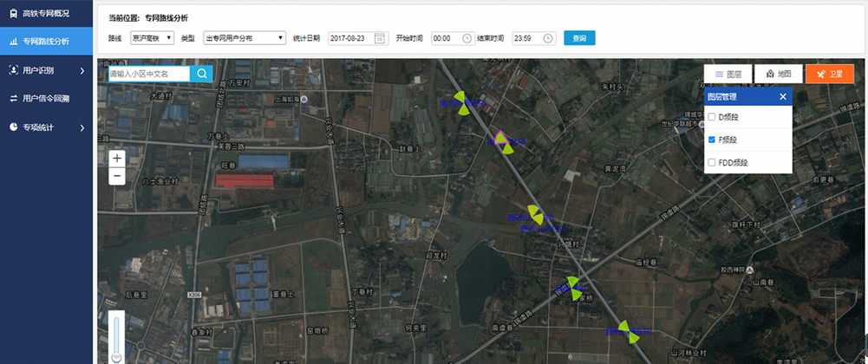Click the map zoom level slider
The width and height of the screenshot is (868, 364).
[116, 338]
